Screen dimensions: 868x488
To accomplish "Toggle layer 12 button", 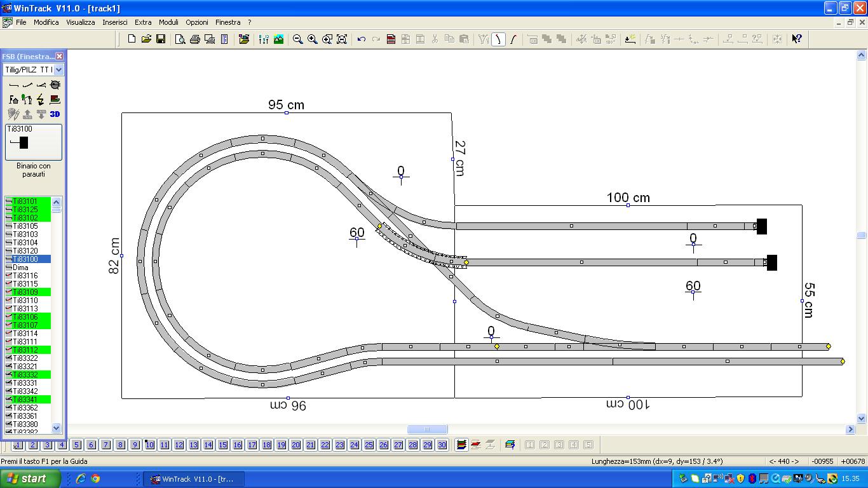I will (x=179, y=445).
